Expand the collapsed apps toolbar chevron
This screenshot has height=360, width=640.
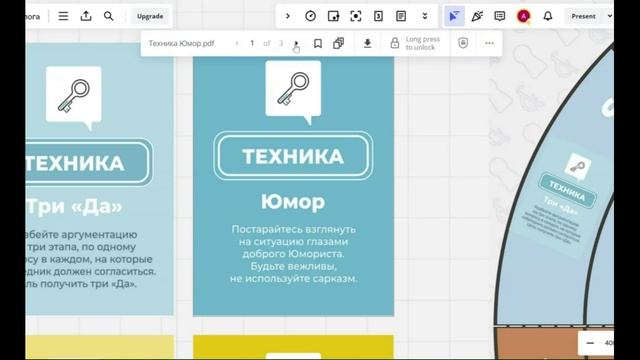(288, 16)
